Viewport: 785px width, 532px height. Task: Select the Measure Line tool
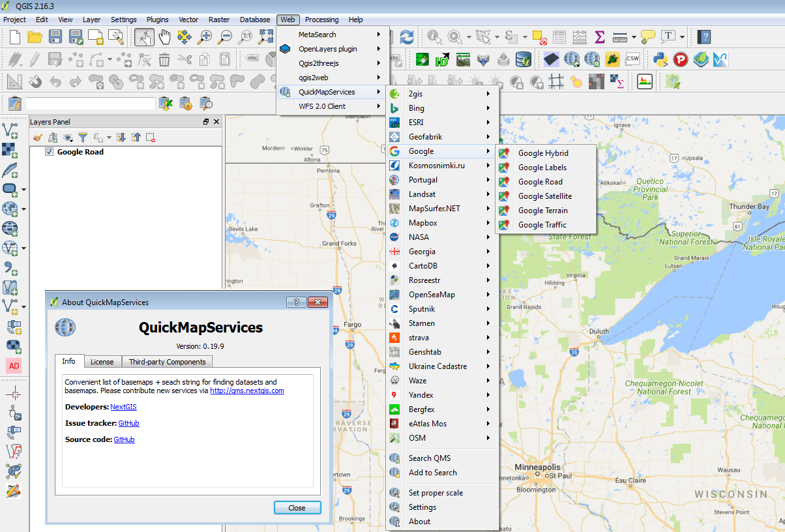619,37
